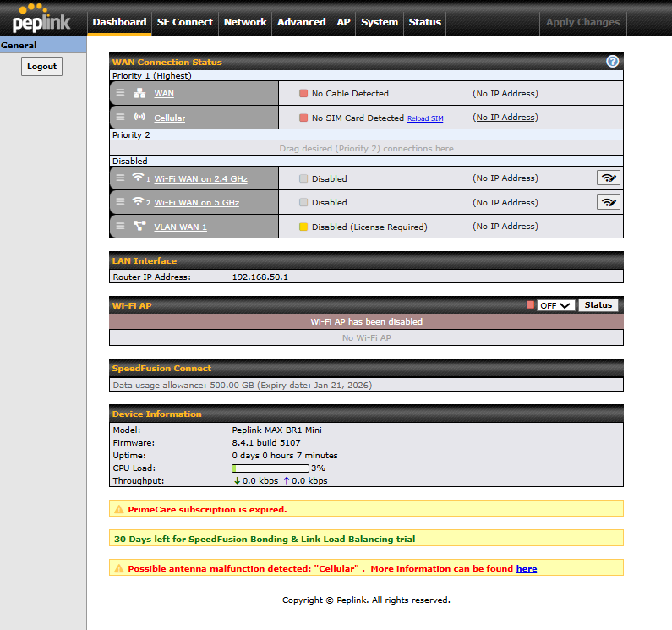Click the SpeedFusion Bonding trial notice
The width and height of the screenshot is (672, 630).
366,538
